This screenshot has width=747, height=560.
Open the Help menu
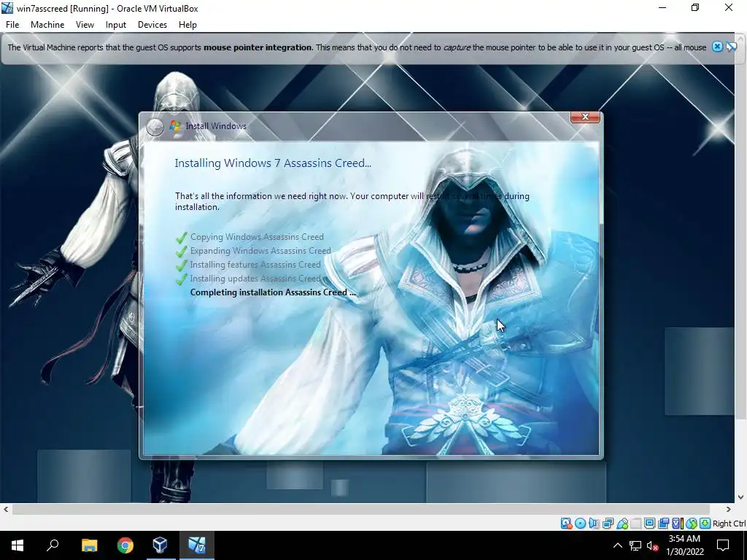187,25
